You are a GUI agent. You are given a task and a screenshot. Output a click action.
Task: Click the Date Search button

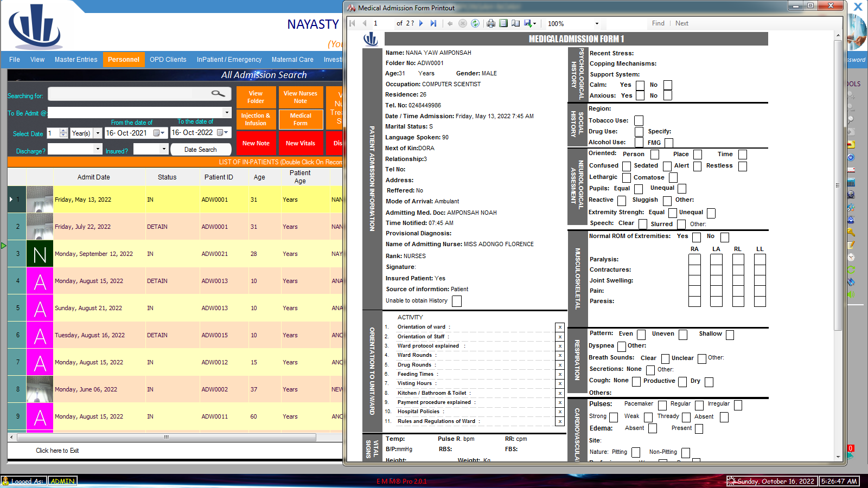click(201, 149)
